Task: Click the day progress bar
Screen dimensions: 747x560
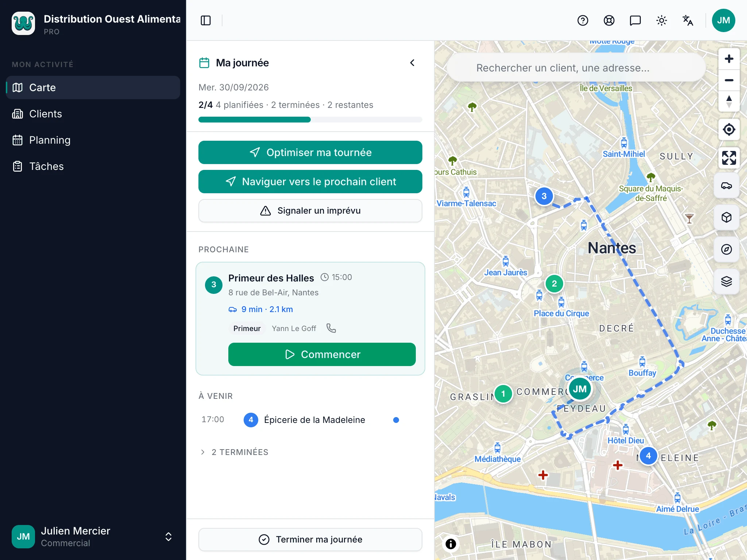Action: click(310, 120)
